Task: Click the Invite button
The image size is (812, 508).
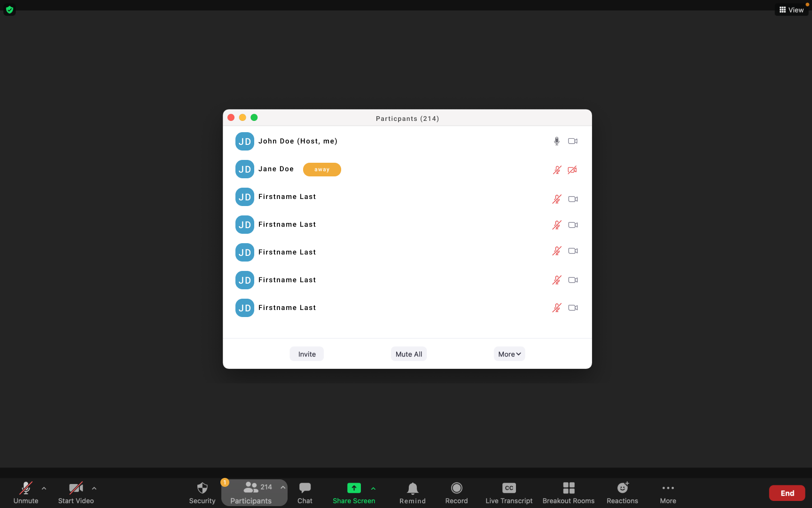Action: tap(306, 354)
